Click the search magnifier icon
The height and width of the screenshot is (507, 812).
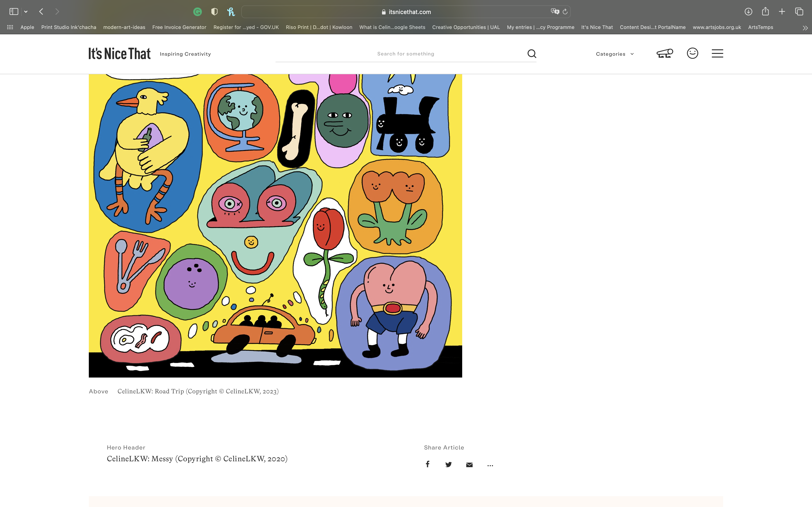click(x=532, y=54)
